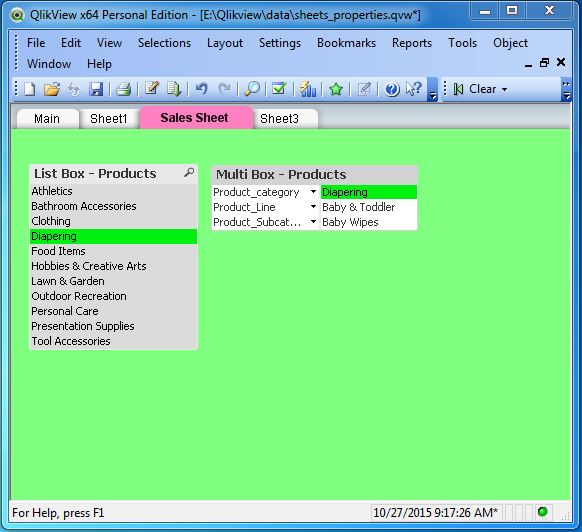Click the Redo arrow icon
This screenshot has width=582, height=532.
click(224, 89)
